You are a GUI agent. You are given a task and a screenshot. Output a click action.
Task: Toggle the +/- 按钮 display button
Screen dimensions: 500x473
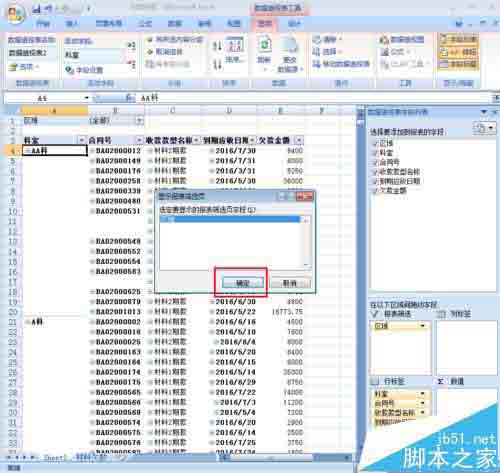pos(458,52)
